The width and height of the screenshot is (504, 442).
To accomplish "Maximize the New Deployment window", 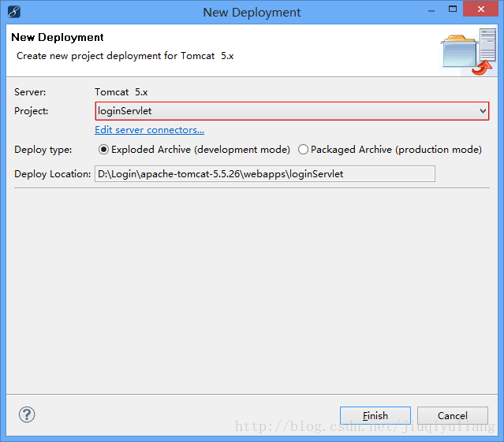I will coord(453,9).
